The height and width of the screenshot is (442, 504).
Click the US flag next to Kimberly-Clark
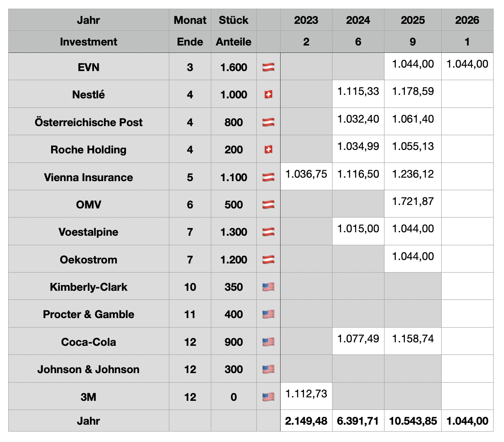pos(268,287)
